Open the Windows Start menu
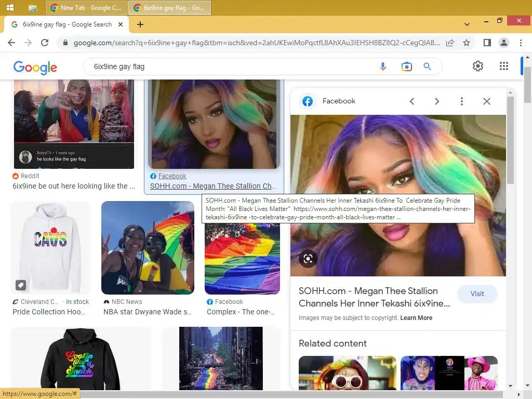Screen dimensions: 532x399 click(x=10, y=7)
